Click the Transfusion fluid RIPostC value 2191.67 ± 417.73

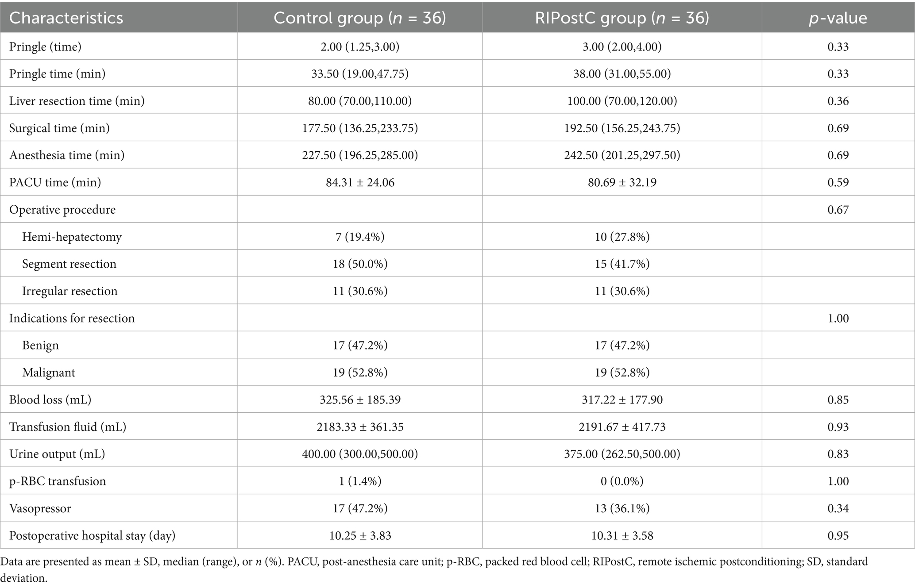tap(622, 427)
